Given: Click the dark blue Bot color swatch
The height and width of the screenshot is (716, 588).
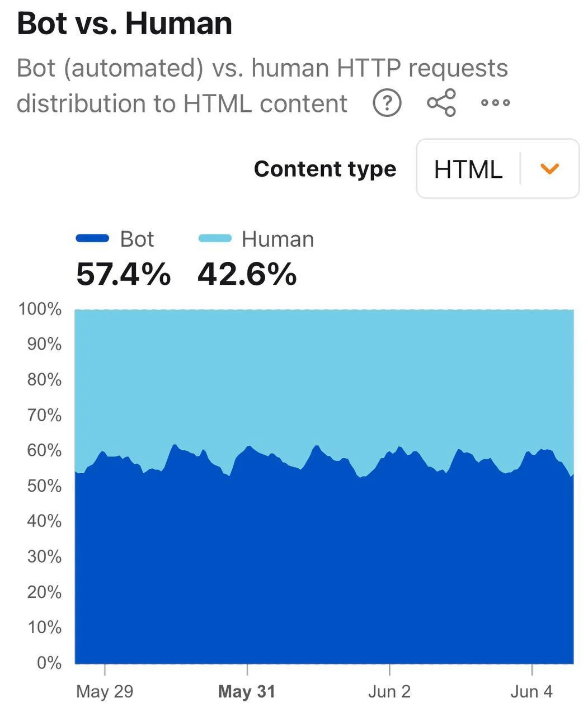Looking at the screenshot, I should (x=92, y=239).
